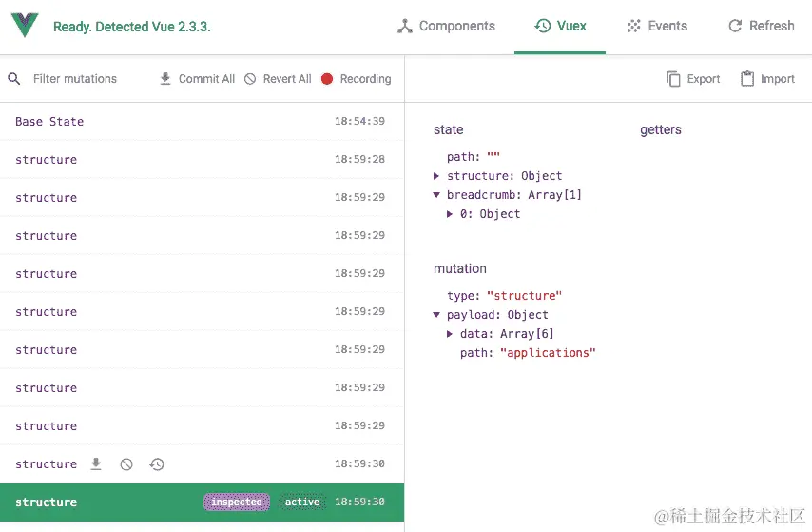Click the magnifier search icon
Screen dimensions: 812x532
pyautogui.click(x=14, y=79)
